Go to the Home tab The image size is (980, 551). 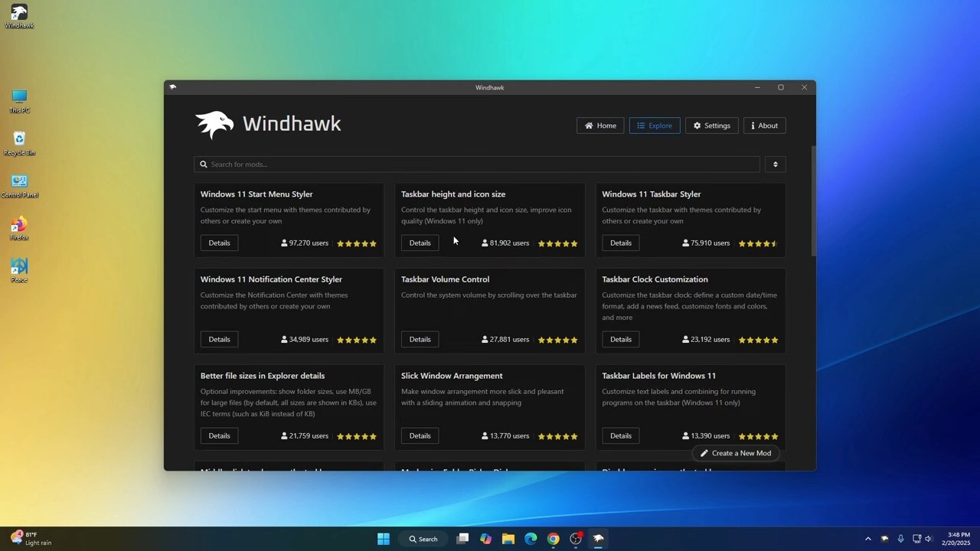click(x=600, y=126)
